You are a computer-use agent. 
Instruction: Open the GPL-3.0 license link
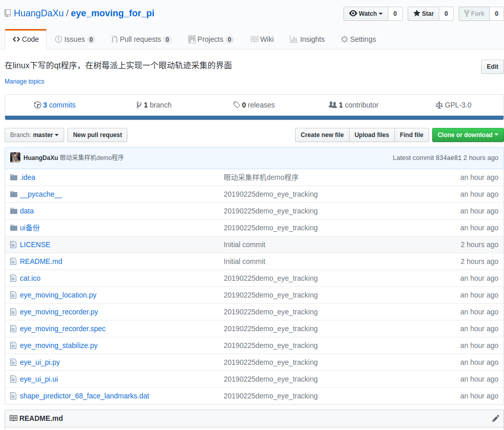(x=454, y=105)
